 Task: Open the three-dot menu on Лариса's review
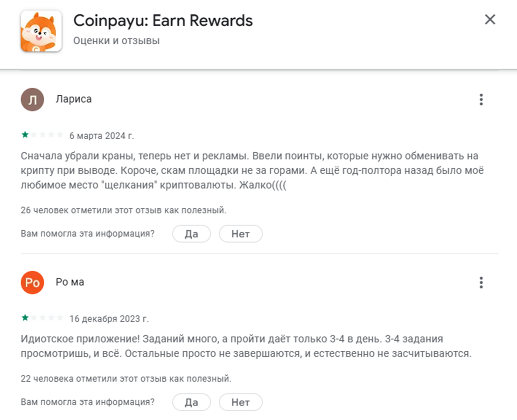tap(481, 99)
